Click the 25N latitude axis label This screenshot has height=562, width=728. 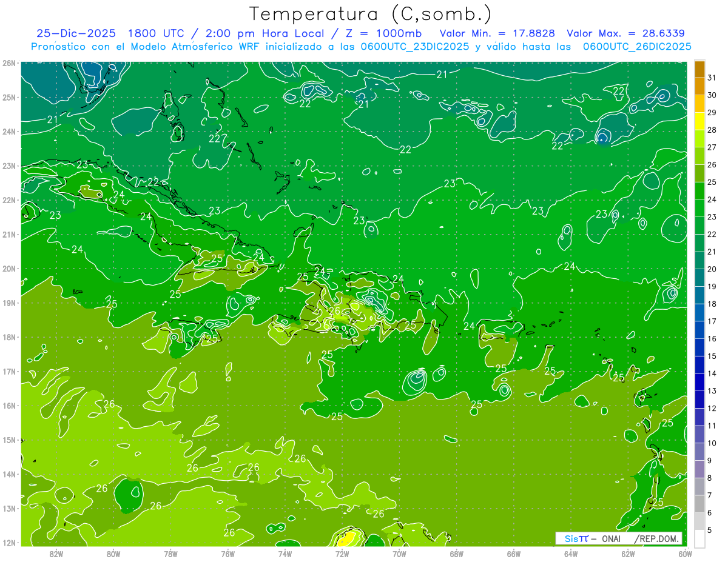pyautogui.click(x=9, y=97)
